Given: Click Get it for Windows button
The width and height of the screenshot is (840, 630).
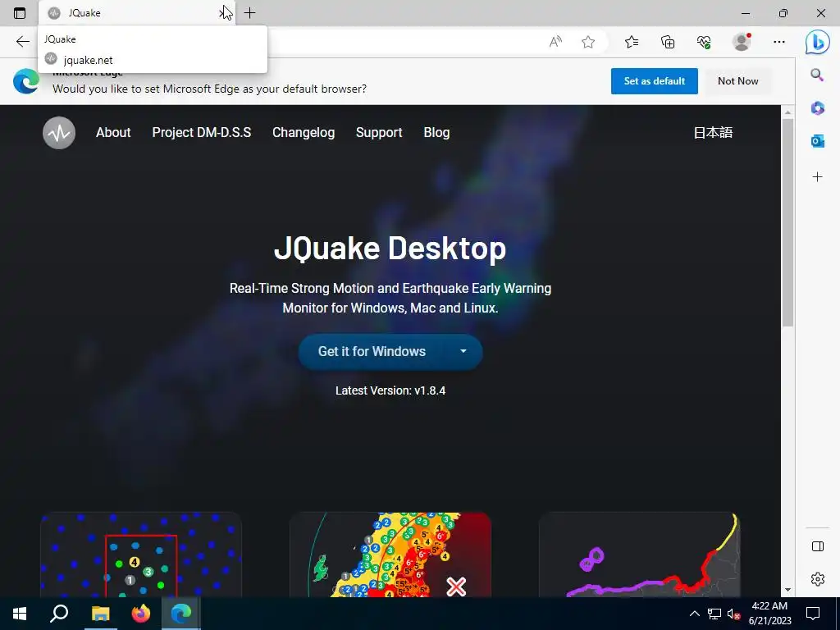Looking at the screenshot, I should 372,351.
